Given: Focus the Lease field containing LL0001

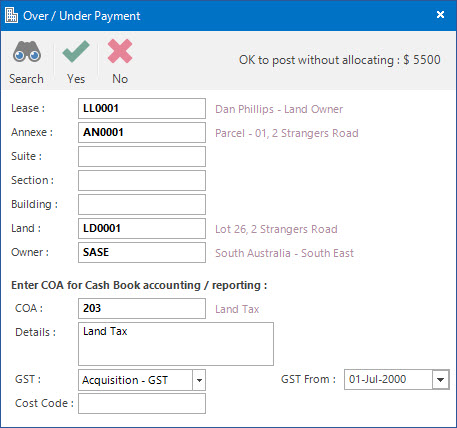Looking at the screenshot, I should click(x=142, y=108).
